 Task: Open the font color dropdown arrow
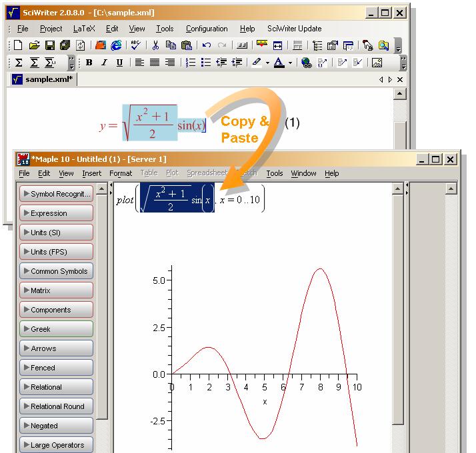click(x=290, y=63)
